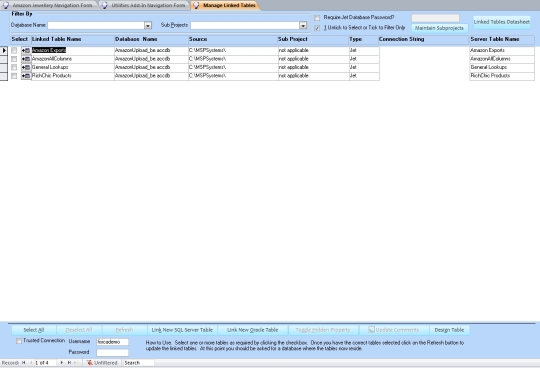Click the Username input field

tap(112, 342)
